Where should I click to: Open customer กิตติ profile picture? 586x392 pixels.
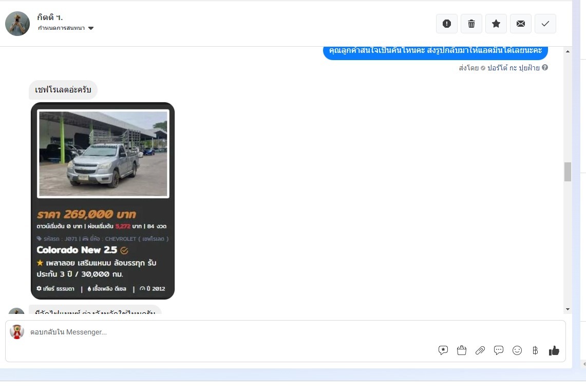17,24
